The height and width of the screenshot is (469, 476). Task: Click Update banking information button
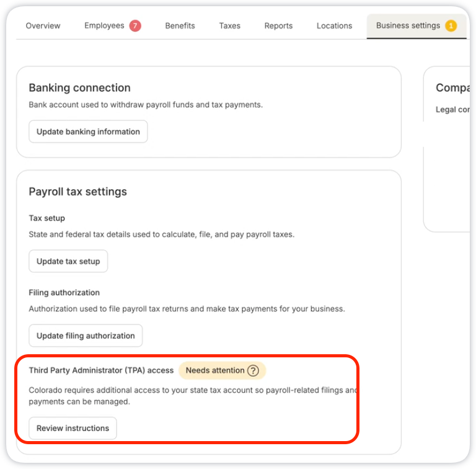[88, 132]
